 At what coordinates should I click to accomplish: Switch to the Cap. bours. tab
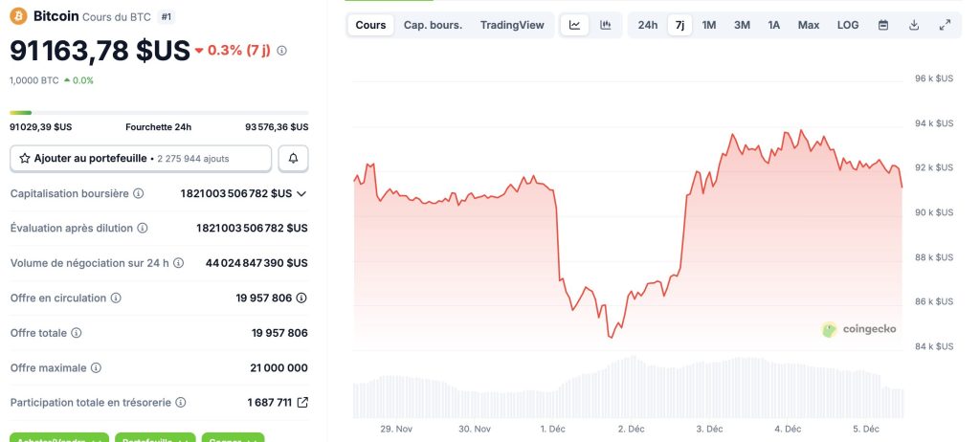tap(433, 25)
